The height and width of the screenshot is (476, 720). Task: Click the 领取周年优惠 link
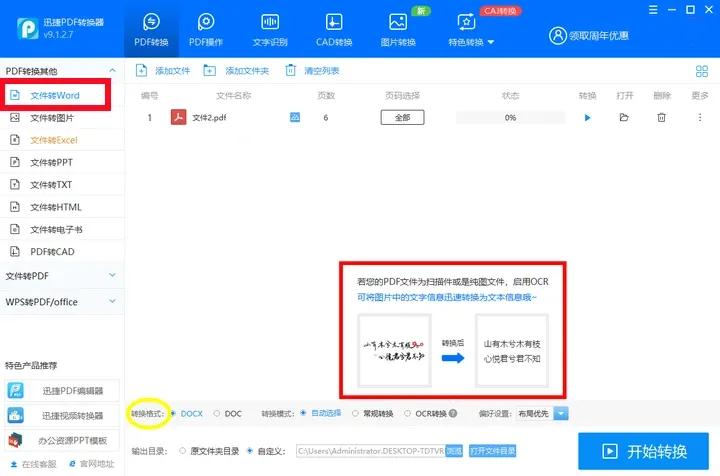[599, 36]
